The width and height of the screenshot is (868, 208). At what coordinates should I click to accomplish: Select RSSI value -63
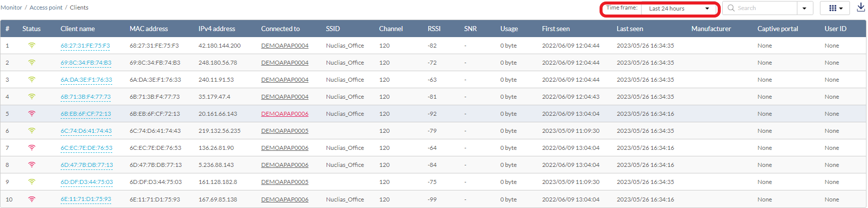[x=432, y=80]
